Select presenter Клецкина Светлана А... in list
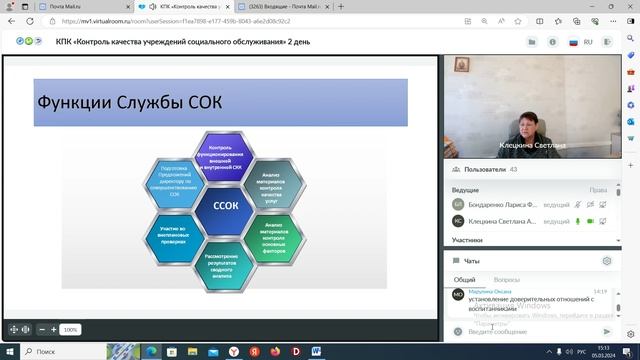640x360 pixels. point(502,221)
